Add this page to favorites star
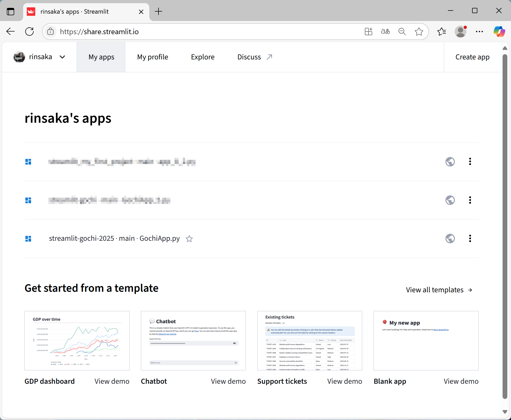This screenshot has width=511, height=420. click(419, 32)
